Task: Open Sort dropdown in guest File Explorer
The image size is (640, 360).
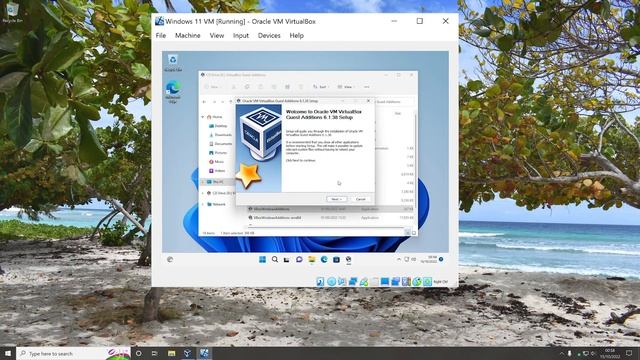Action: tap(322, 87)
